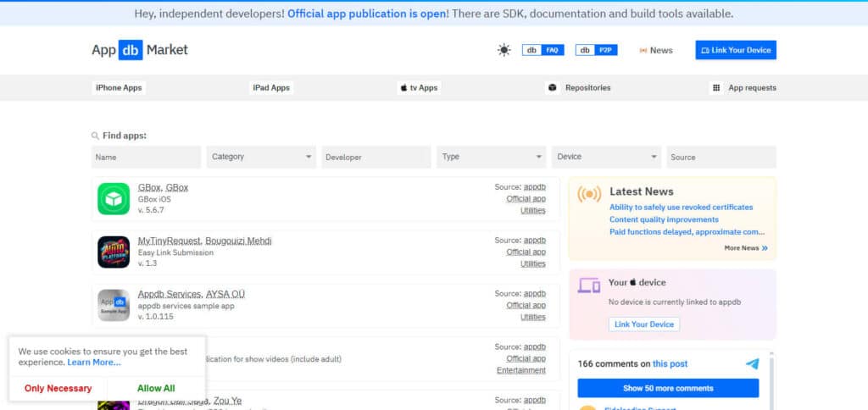868x410 pixels.
Task: Choose Only Necessary cookies
Action: (58, 389)
